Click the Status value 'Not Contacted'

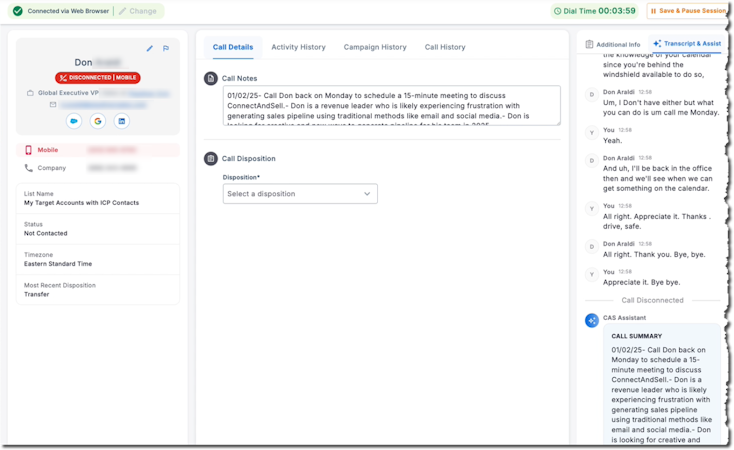(x=45, y=233)
